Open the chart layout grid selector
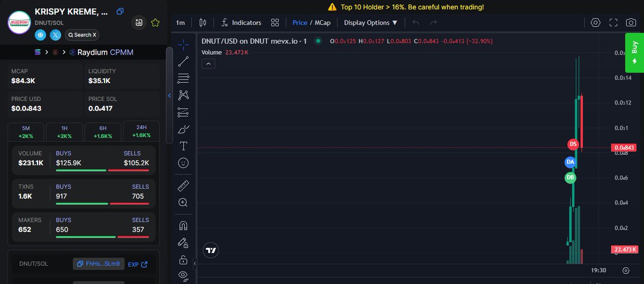Screen dimensions: 644x284 pos(275,23)
